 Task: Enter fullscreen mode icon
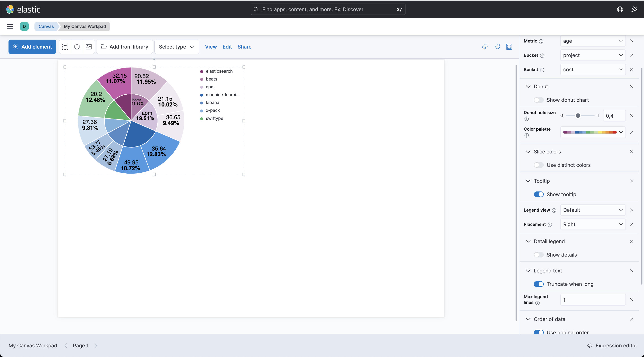coord(509,47)
